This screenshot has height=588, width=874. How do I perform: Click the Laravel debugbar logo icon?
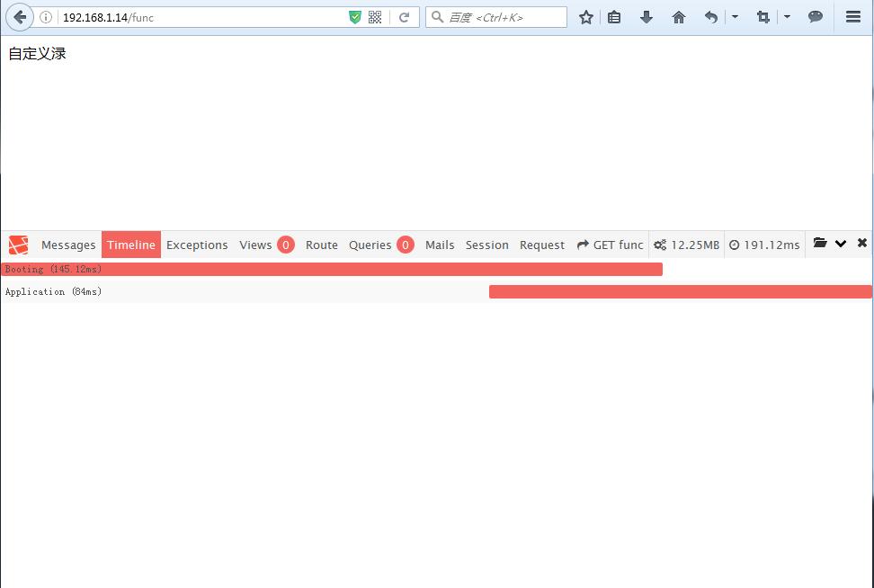(x=18, y=245)
